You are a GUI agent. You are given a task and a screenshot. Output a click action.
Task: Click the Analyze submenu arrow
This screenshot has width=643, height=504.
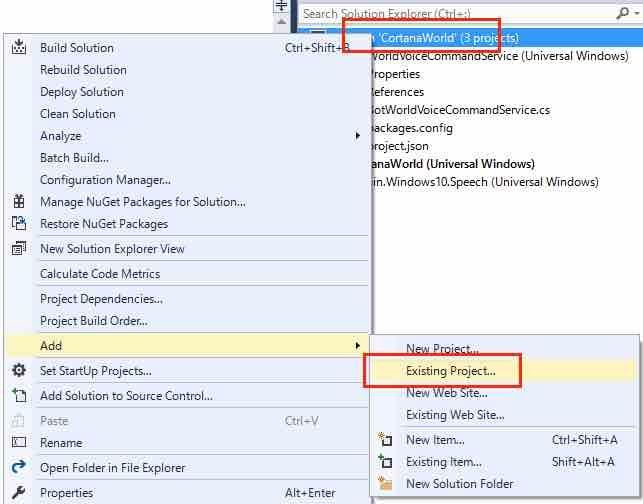[358, 136]
